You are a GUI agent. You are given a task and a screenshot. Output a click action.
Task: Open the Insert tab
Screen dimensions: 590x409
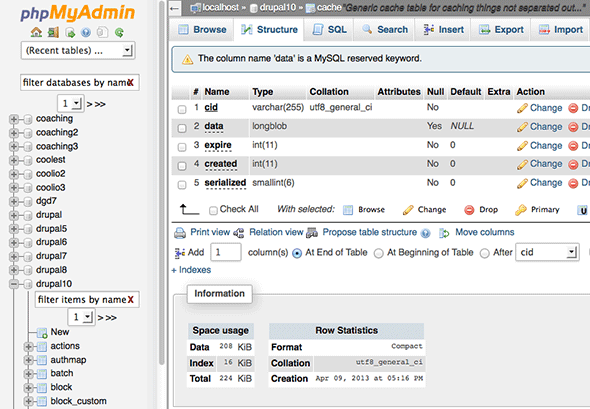443,29
